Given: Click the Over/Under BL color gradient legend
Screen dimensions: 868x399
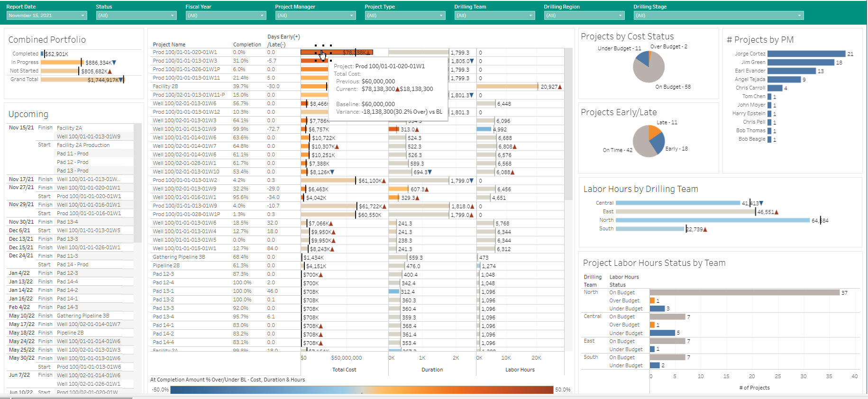Looking at the screenshot, I should (362, 390).
